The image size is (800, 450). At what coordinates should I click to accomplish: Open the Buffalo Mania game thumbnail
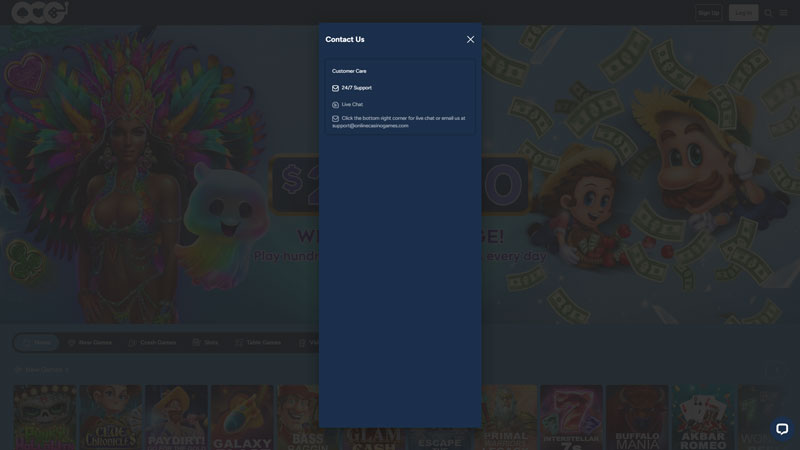(637, 417)
